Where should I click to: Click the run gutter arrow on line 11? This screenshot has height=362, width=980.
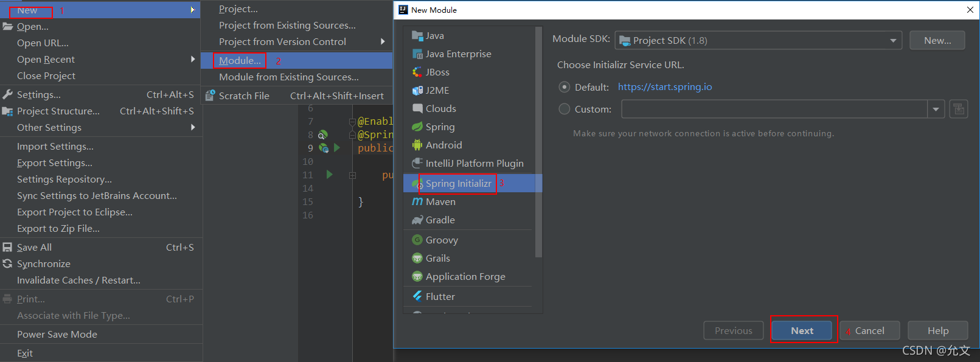pyautogui.click(x=330, y=175)
